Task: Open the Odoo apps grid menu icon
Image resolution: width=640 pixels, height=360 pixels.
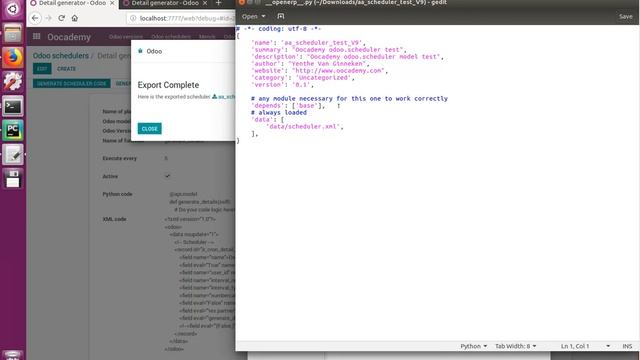Action: tap(36, 36)
